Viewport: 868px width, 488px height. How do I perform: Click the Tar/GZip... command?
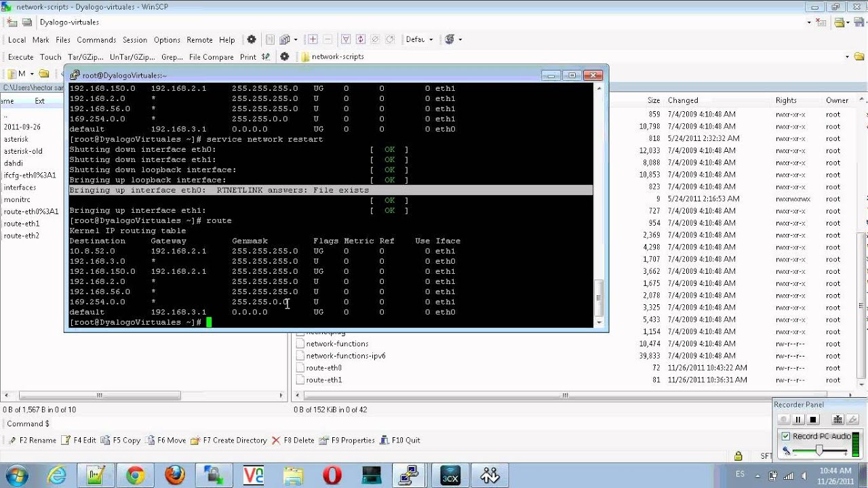point(85,57)
